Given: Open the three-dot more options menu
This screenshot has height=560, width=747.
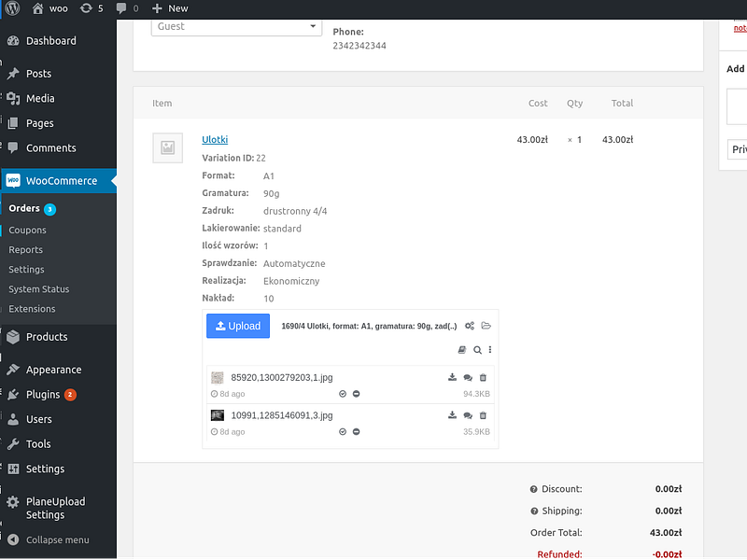Looking at the screenshot, I should tap(489, 350).
